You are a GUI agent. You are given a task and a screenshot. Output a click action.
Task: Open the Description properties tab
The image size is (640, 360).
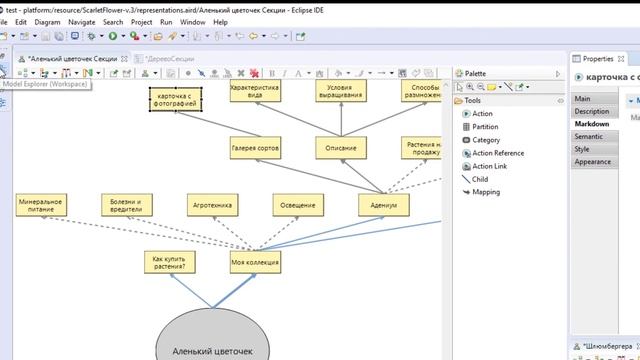click(594, 111)
